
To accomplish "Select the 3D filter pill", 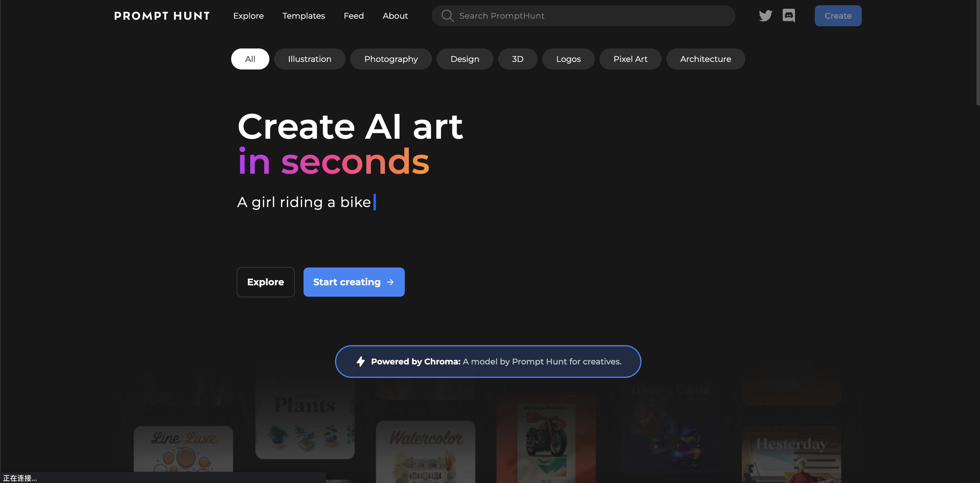I will tap(518, 59).
